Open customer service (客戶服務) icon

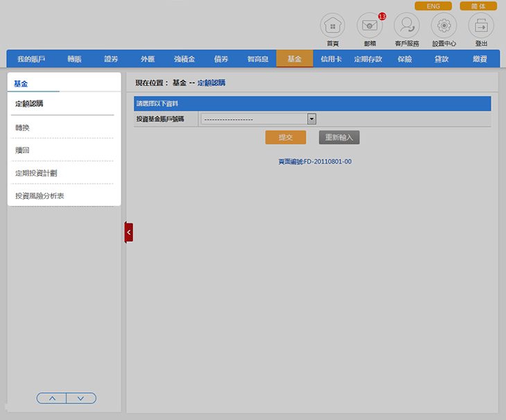(x=407, y=26)
